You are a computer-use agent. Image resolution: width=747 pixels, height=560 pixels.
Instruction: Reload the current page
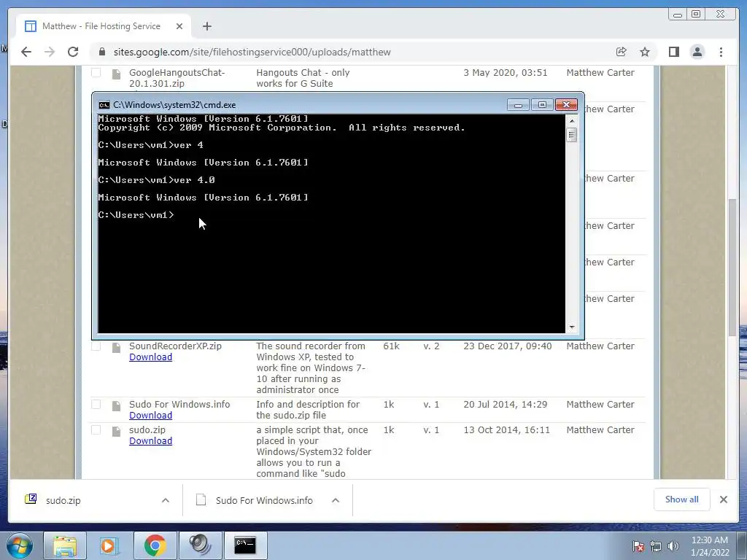coord(73,52)
